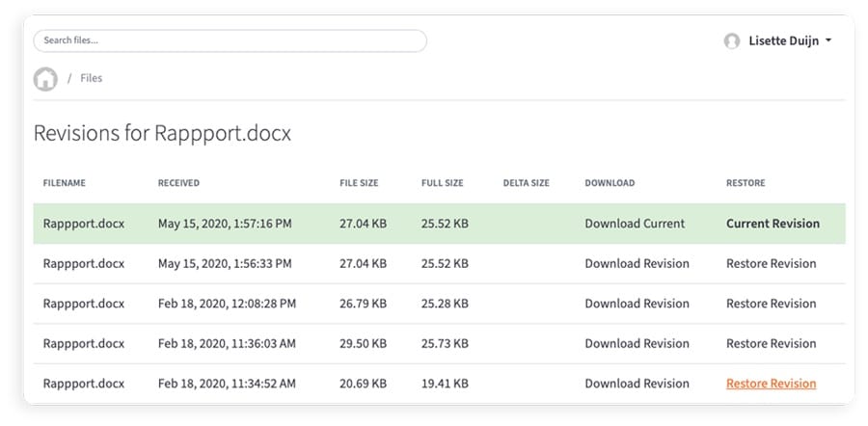Download the Feb 18 12:08:28 PM revision
The height and width of the screenshot is (426, 868).
[x=637, y=304]
